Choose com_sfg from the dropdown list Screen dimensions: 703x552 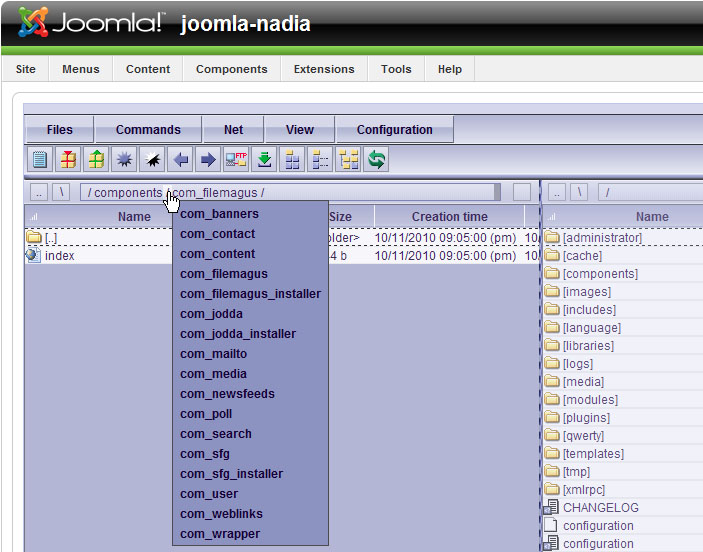(250, 454)
